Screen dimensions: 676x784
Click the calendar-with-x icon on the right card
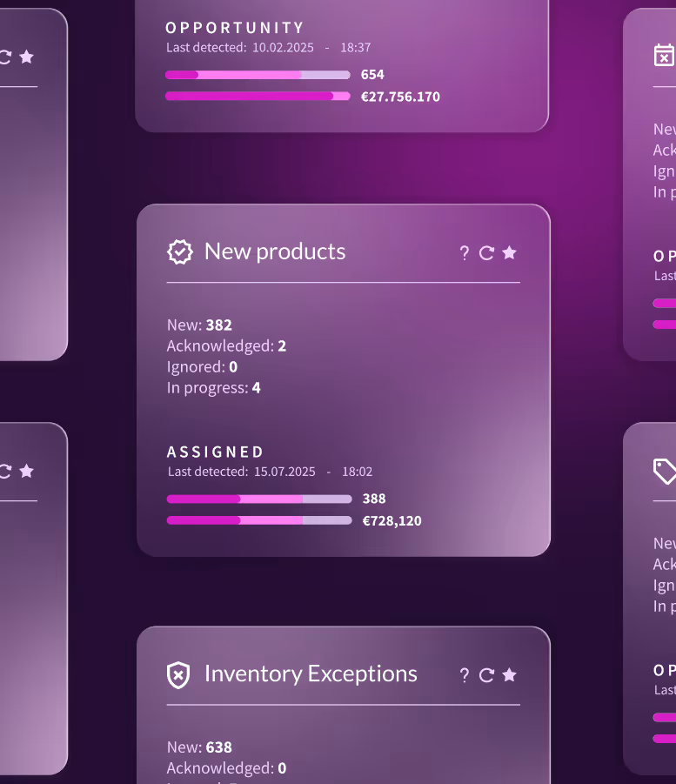coord(664,55)
